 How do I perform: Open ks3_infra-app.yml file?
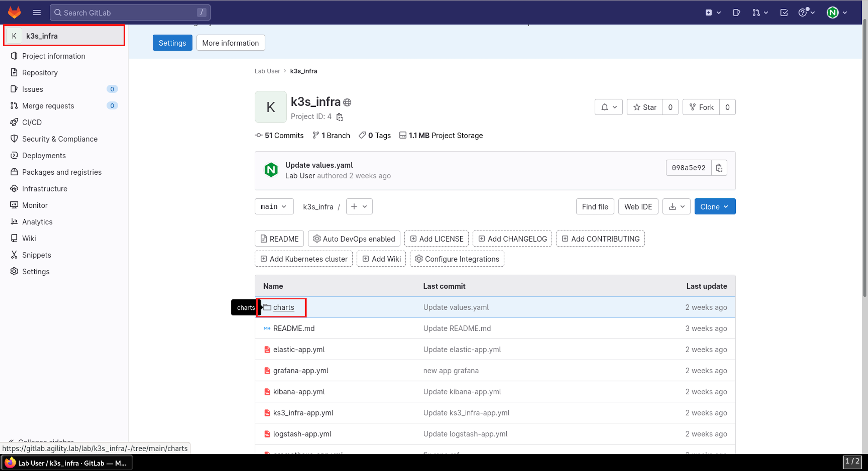303,413
